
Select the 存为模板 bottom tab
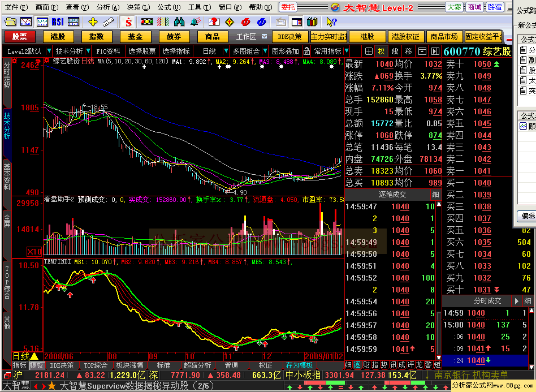coord(299,365)
